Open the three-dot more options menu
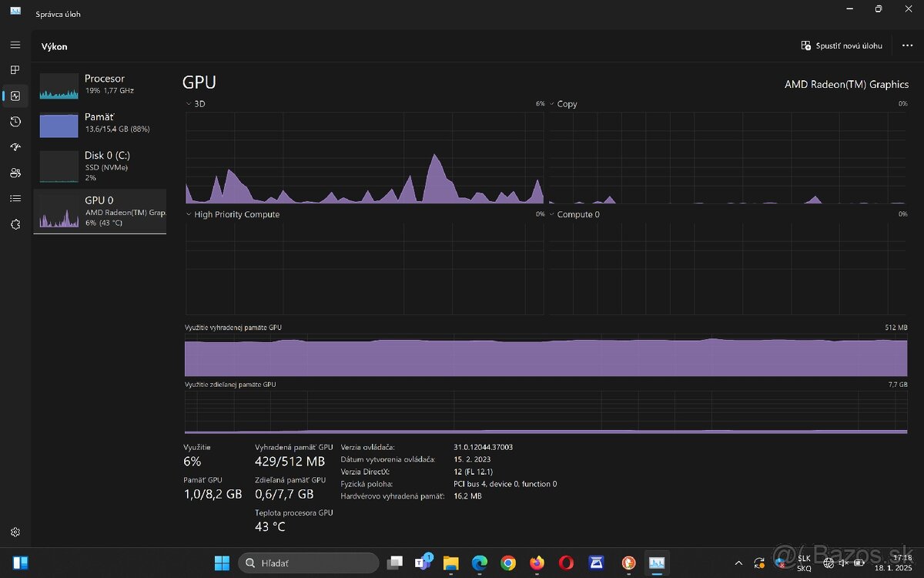Image resolution: width=924 pixels, height=578 pixels. click(x=907, y=46)
